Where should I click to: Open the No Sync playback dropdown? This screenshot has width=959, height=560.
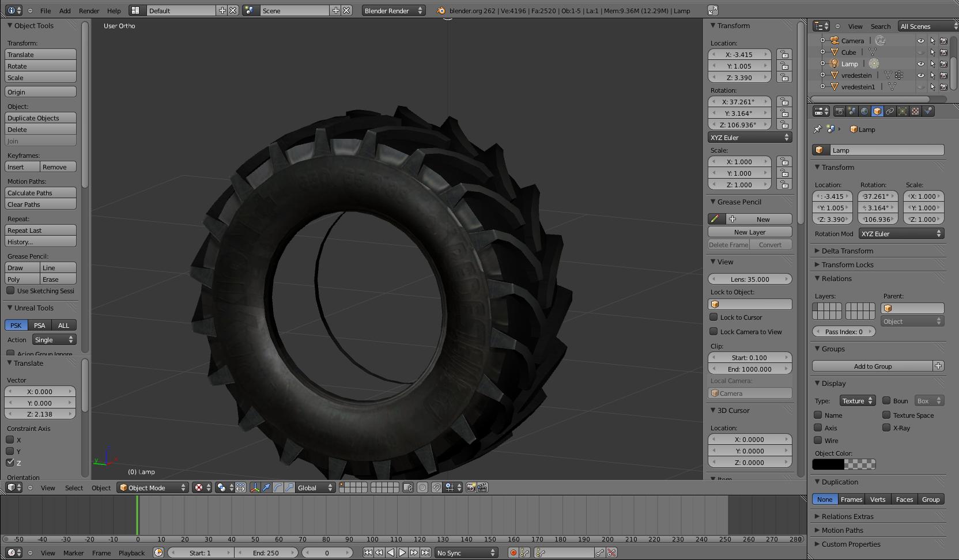(x=466, y=553)
